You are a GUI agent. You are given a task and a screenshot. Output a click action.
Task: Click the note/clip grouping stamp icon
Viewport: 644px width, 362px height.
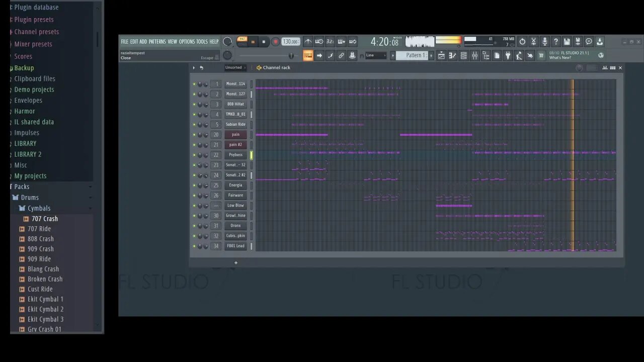(x=352, y=55)
